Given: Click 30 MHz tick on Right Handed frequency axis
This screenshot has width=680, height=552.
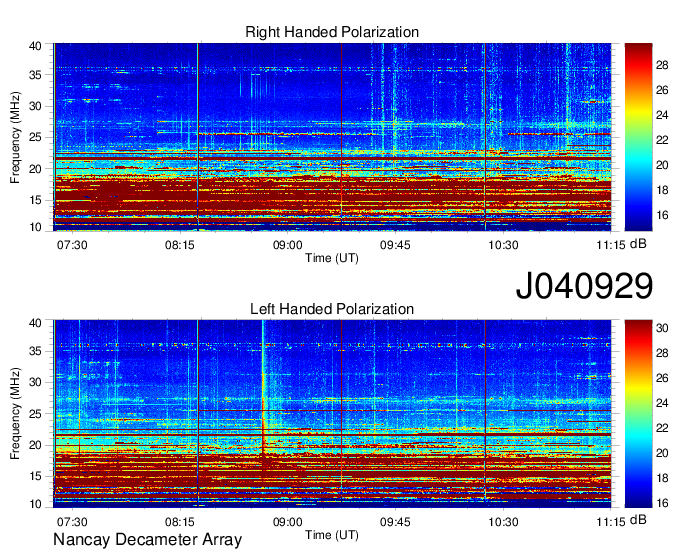Looking at the screenshot, I should click(x=35, y=106).
